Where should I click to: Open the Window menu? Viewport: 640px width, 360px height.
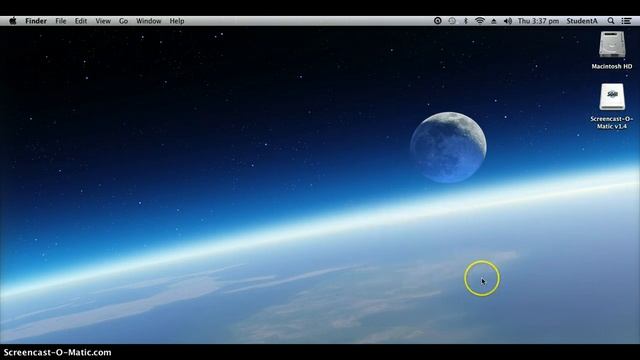(x=149, y=21)
